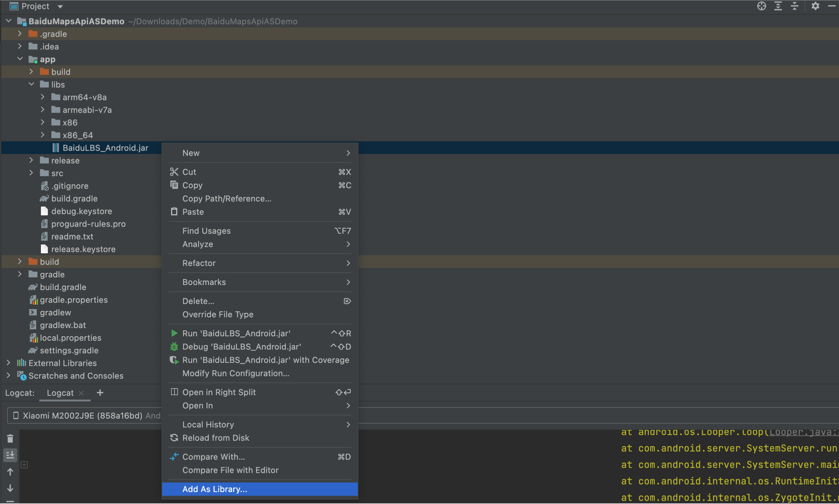The image size is (839, 504).
Task: Click the down arrow in Logcat sidebar
Action: pos(10,488)
